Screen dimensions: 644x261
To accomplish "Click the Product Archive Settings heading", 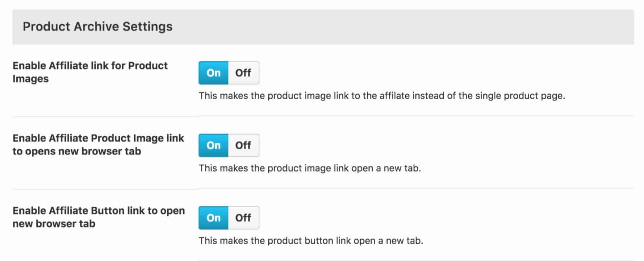I will point(98,27).
